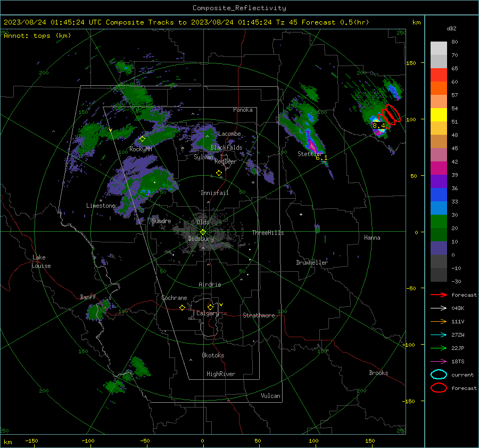Click the asterisk marker near Limestone

tap(101, 201)
